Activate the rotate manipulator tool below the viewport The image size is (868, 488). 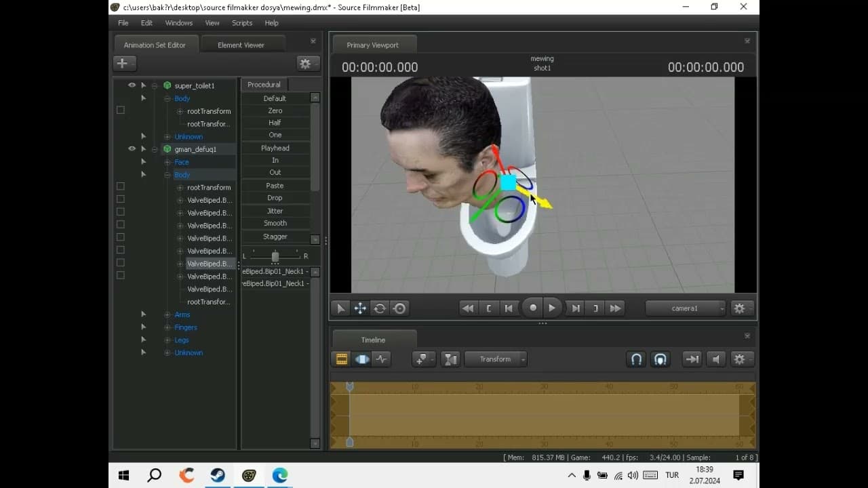pyautogui.click(x=380, y=308)
